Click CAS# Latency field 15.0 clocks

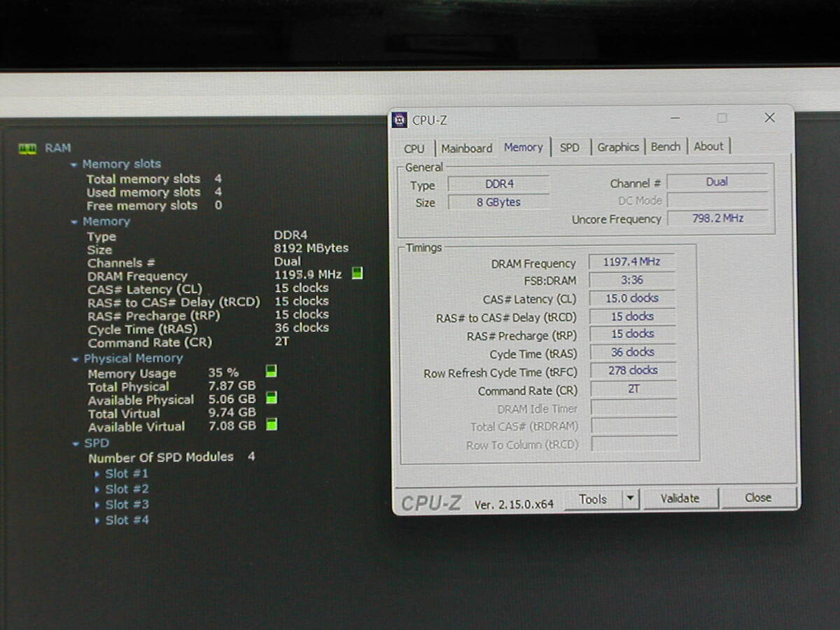[632, 298]
